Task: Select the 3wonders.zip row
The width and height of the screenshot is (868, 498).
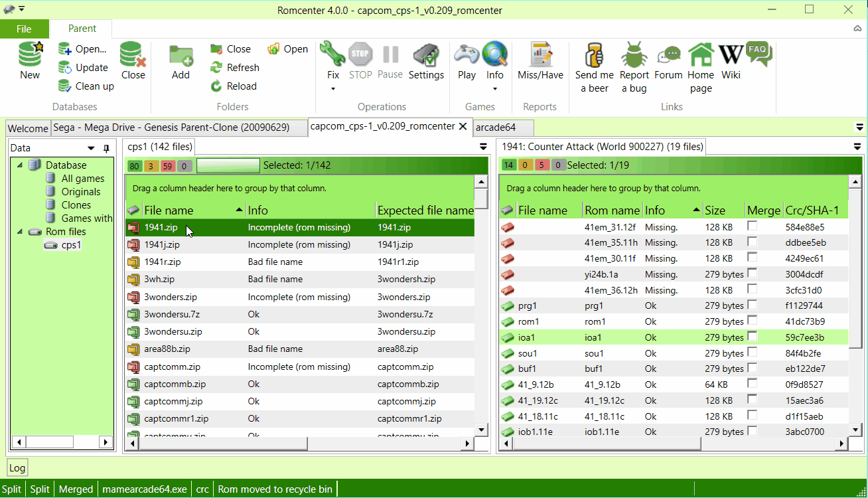Action: tap(300, 297)
